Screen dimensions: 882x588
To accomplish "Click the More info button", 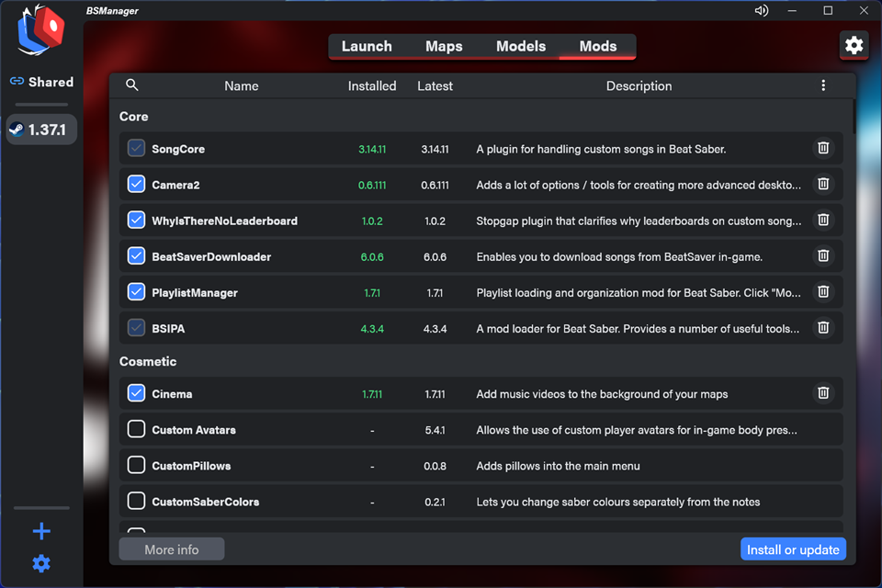I will (x=172, y=549).
